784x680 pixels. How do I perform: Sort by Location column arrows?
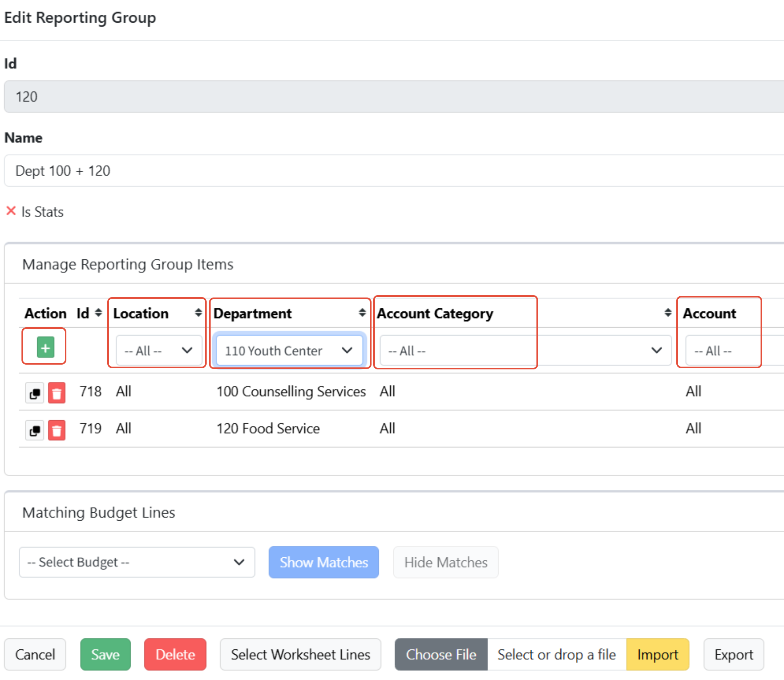(x=198, y=313)
